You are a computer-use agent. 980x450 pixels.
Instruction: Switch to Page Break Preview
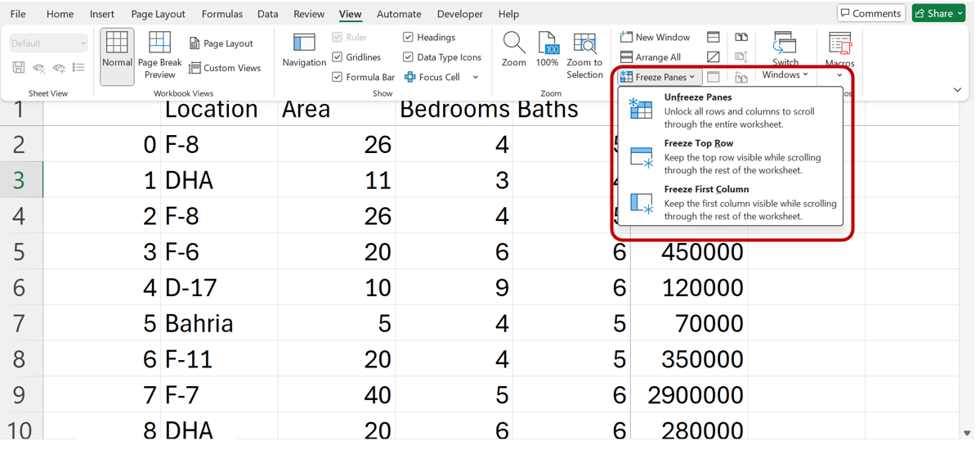tap(160, 56)
